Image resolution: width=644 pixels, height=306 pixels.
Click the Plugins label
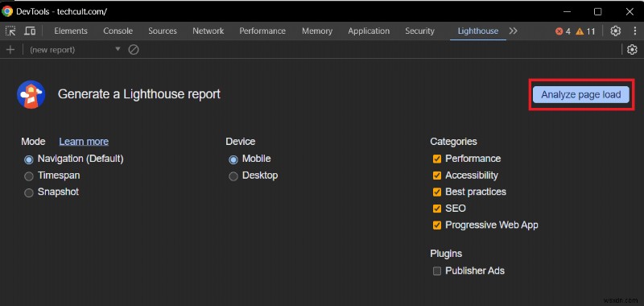pyautogui.click(x=446, y=254)
